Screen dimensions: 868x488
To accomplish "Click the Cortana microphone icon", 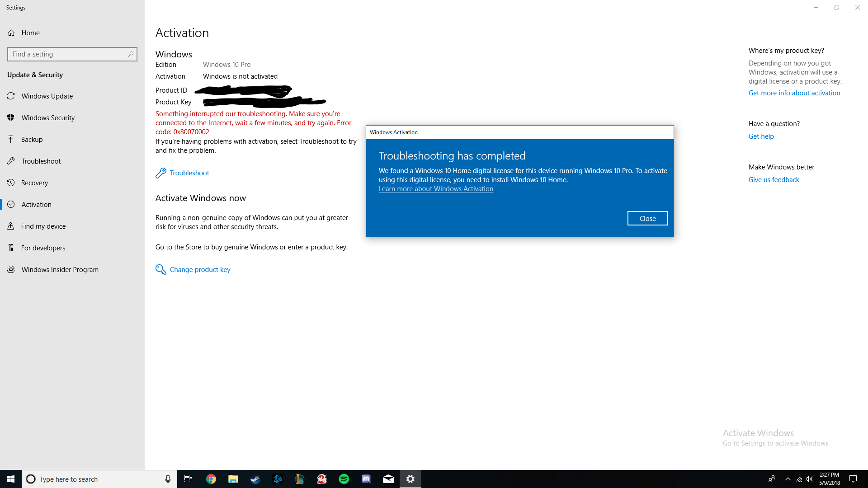I will pyautogui.click(x=168, y=479).
